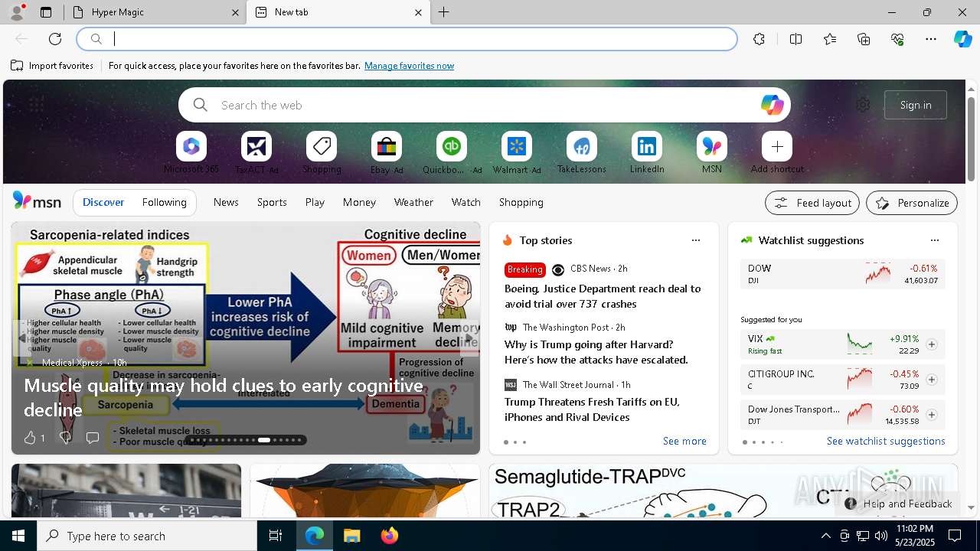Select the Following feed tab
Viewport: 980px width, 551px height.
(164, 202)
